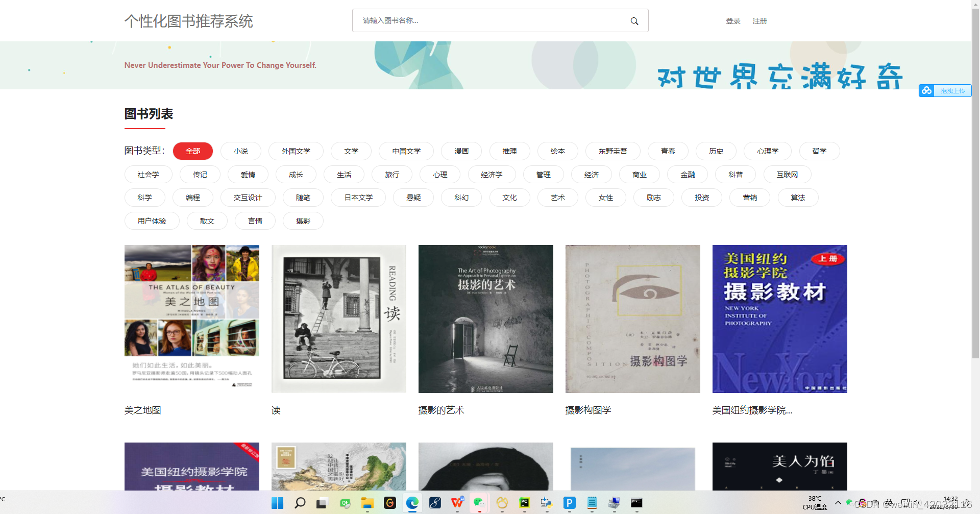Show books in 算法 category
The image size is (980, 514).
[798, 198]
